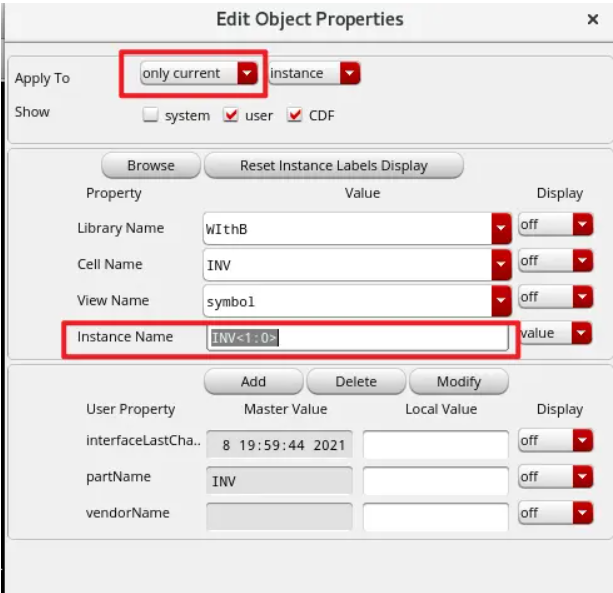This screenshot has height=593, width=613.
Task: Click the Modify user property button
Action: (459, 382)
